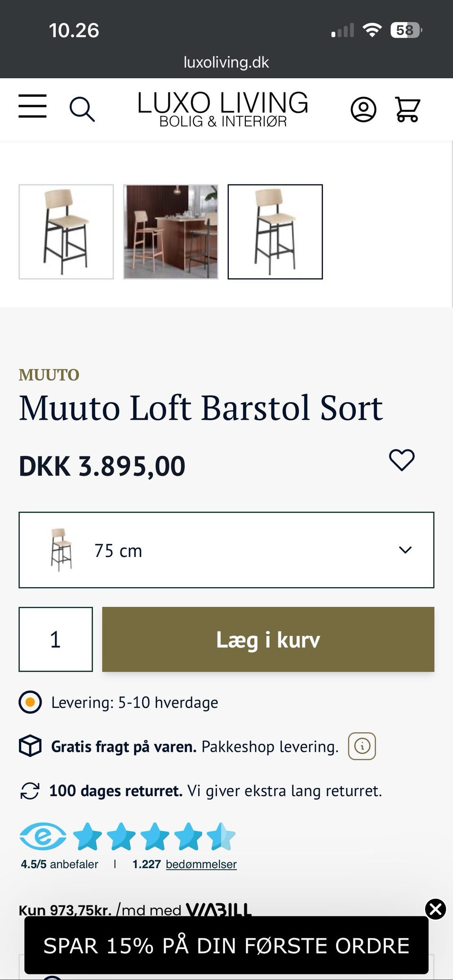This screenshot has width=453, height=980.
Task: Tap the search magnifier icon
Action: pyautogui.click(x=82, y=109)
